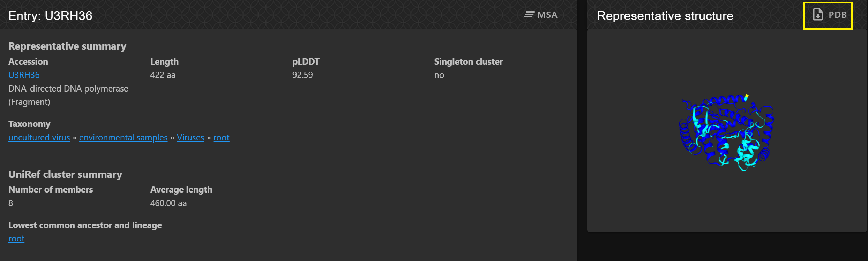
Task: Go to the 'Viruses' taxonomy link
Action: pos(190,137)
